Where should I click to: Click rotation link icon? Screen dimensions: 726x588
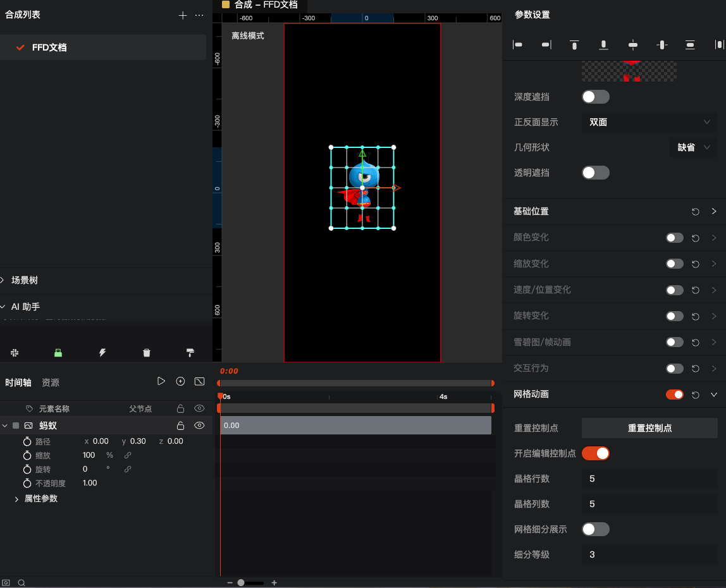click(x=128, y=469)
